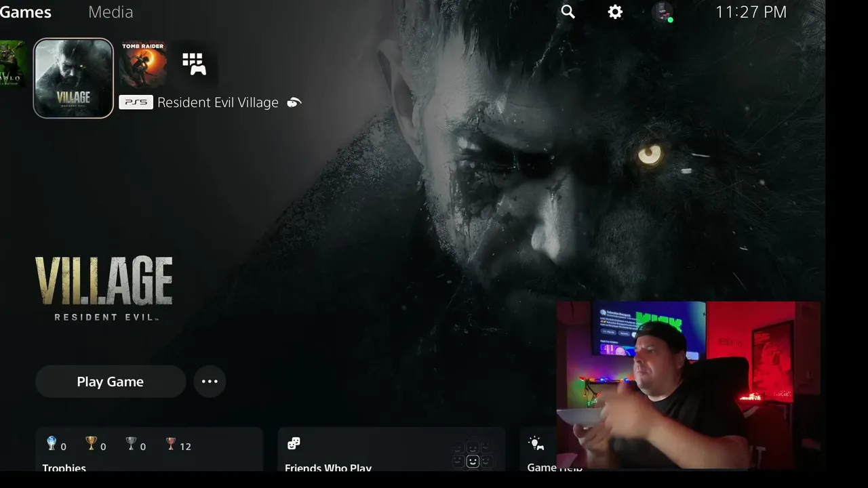The image size is (868, 488).
Task: Open the Trophies card
Action: point(149,449)
